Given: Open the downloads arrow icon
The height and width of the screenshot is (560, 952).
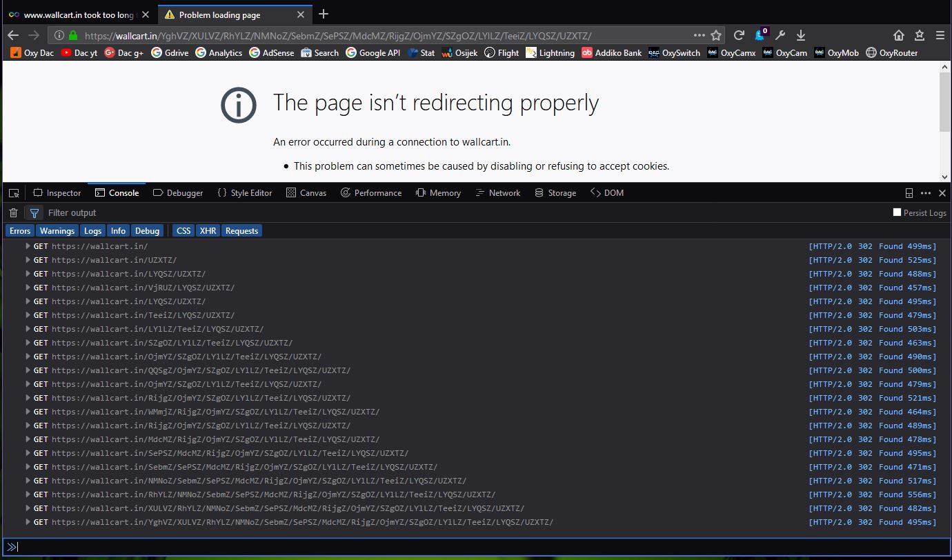Looking at the screenshot, I should click(x=801, y=35).
